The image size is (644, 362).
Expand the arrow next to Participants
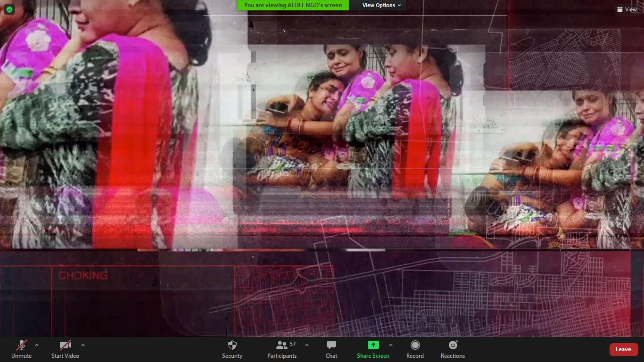point(307,345)
